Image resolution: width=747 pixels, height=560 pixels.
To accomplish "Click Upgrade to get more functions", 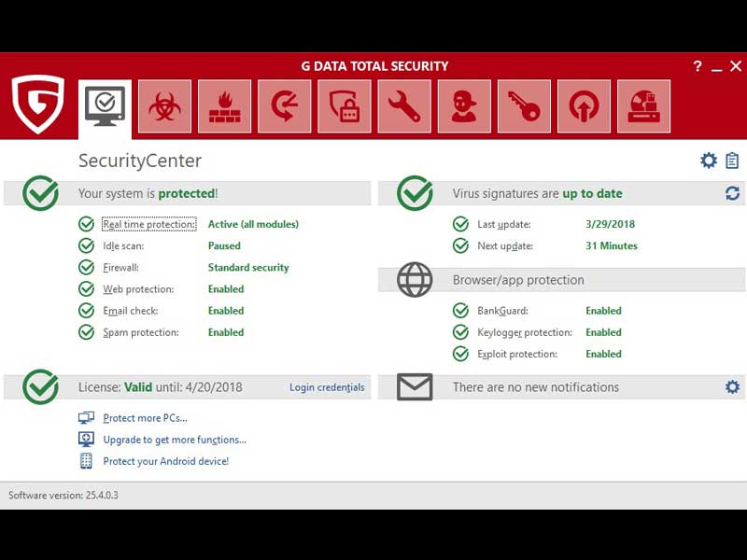I will coord(174,440).
